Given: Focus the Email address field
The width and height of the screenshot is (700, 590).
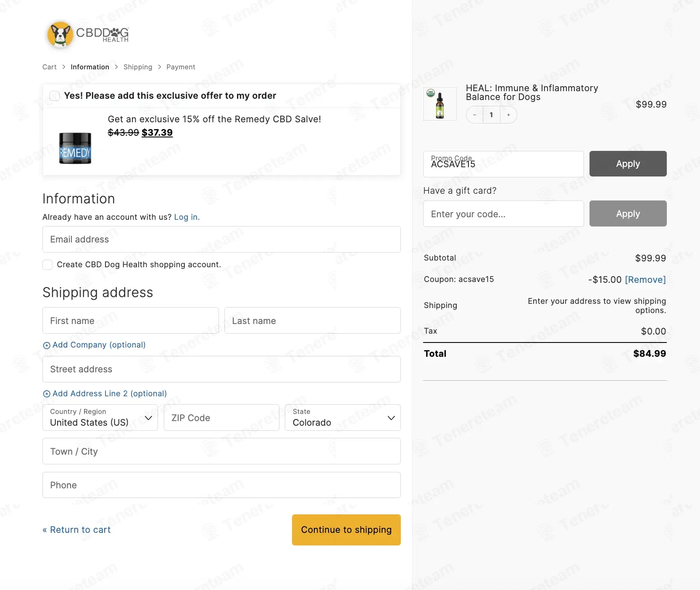Looking at the screenshot, I should click(x=221, y=240).
